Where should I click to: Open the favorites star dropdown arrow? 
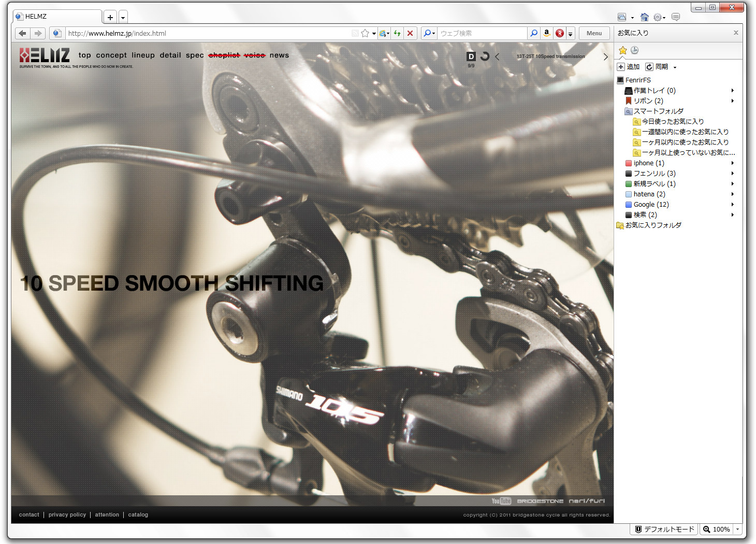click(x=374, y=34)
